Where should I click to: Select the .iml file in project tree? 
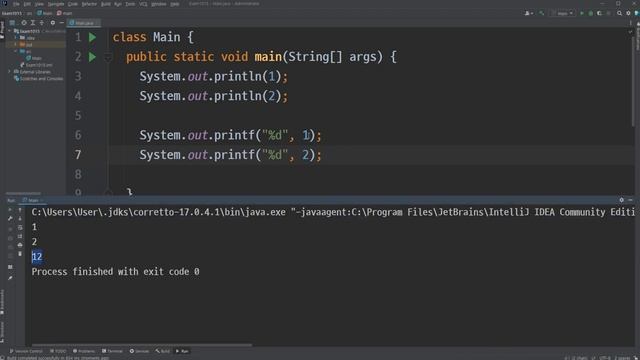click(37, 65)
